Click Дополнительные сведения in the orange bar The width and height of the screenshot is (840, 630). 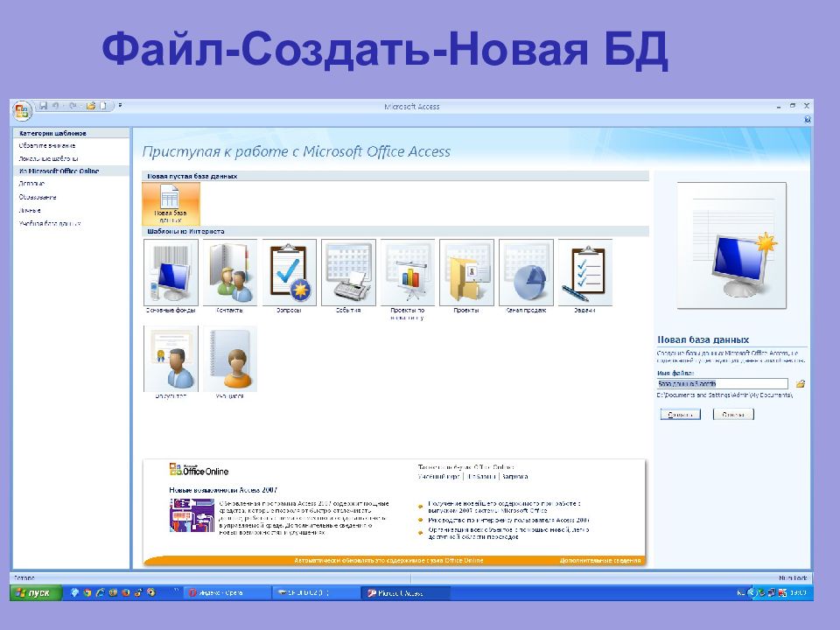[x=600, y=560]
